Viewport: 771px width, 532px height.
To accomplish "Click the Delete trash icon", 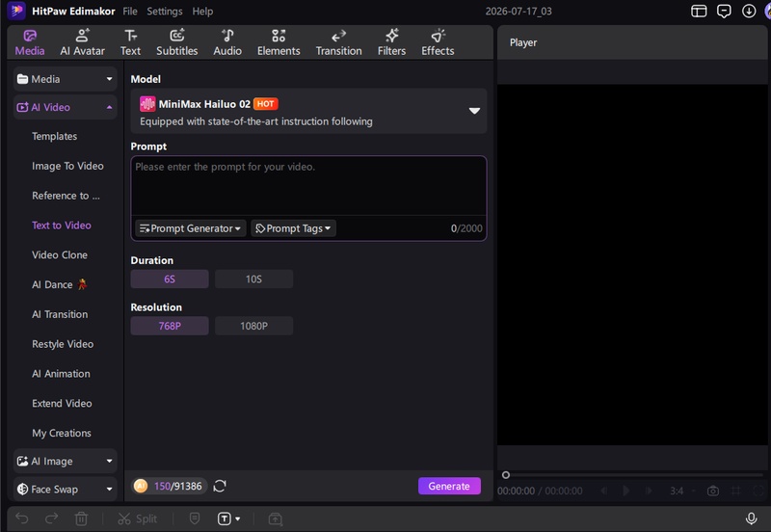I will click(x=81, y=519).
